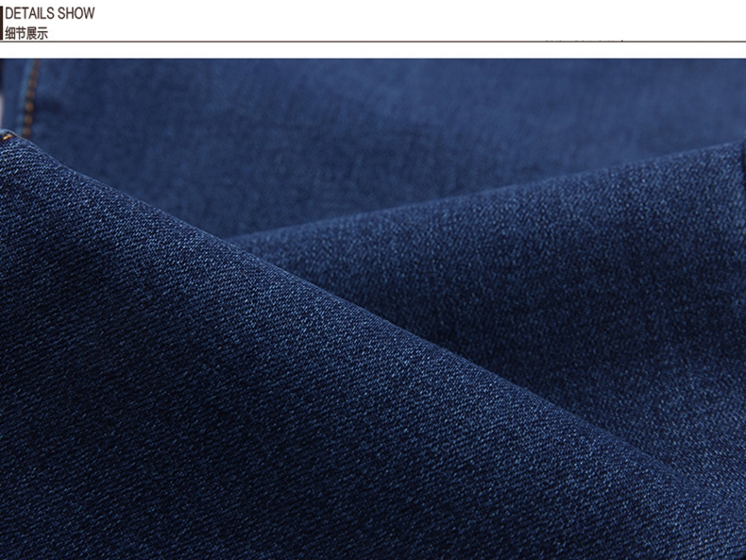Click the word "DETAILS" in the heading
Image resolution: width=746 pixels, height=560 pixels.
(30, 14)
